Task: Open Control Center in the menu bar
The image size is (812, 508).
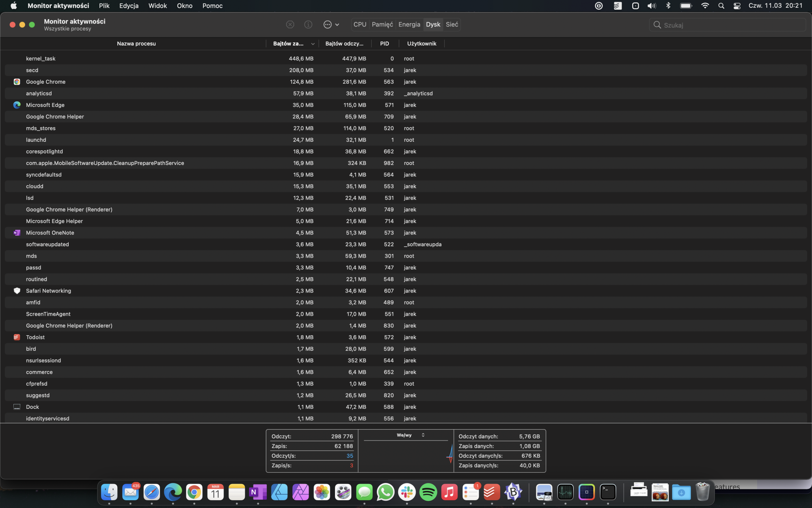Action: tap(737, 6)
